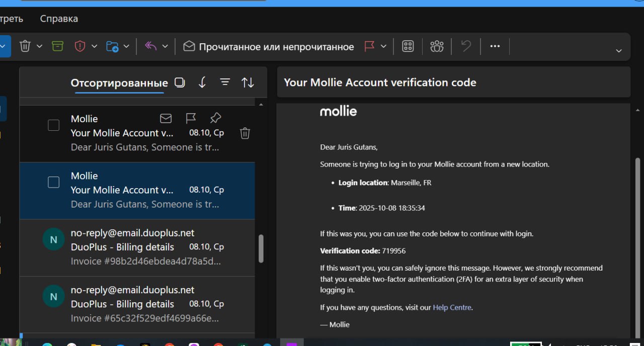Click the 08.10, Ср date of the selected Mollie email
Viewport: 644px width, 346px height.
coord(206,190)
